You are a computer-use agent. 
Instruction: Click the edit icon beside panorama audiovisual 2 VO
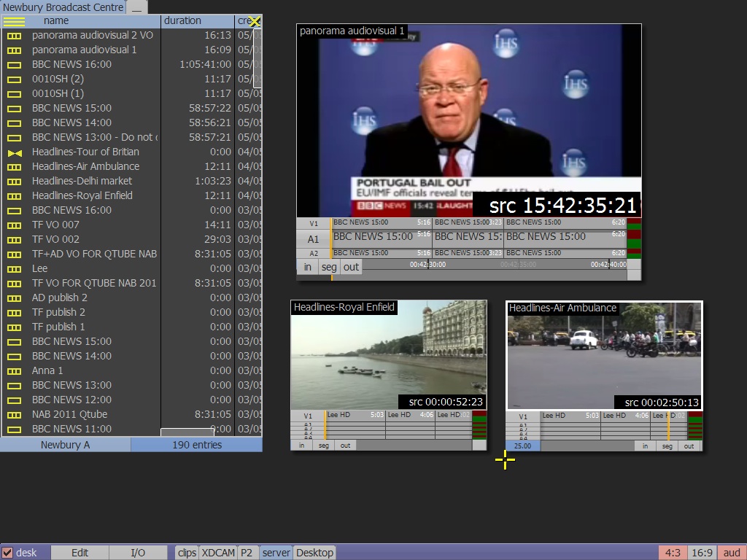pos(15,36)
